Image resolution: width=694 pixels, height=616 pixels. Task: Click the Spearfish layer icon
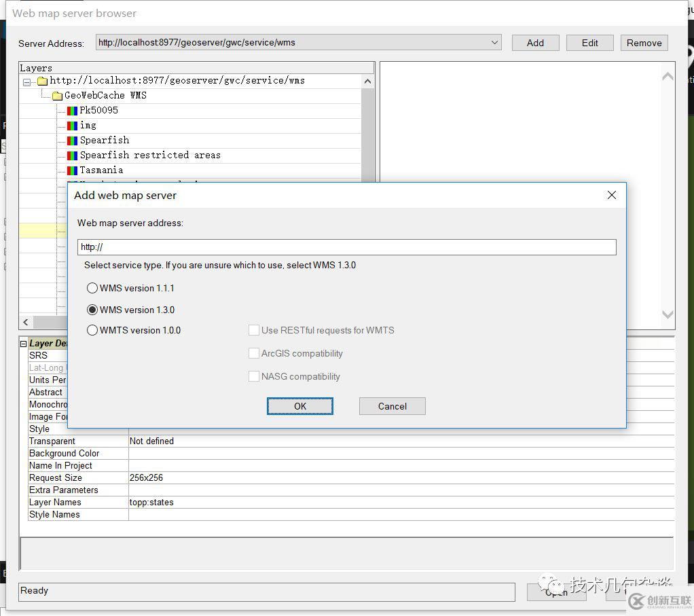tap(72, 141)
